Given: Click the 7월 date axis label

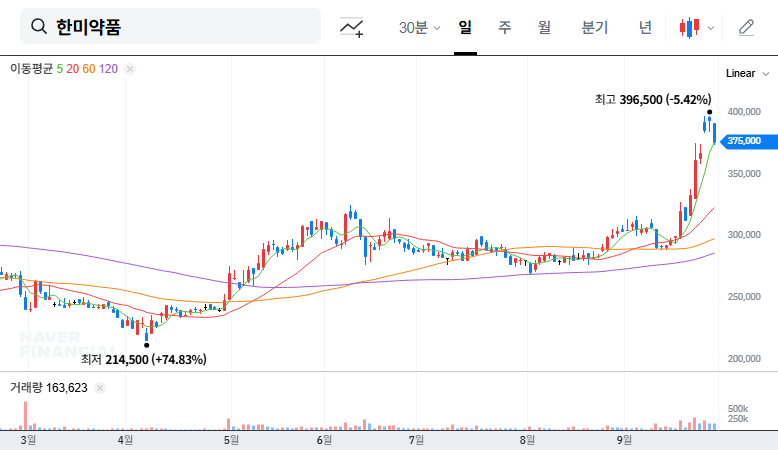Looking at the screenshot, I should [416, 440].
